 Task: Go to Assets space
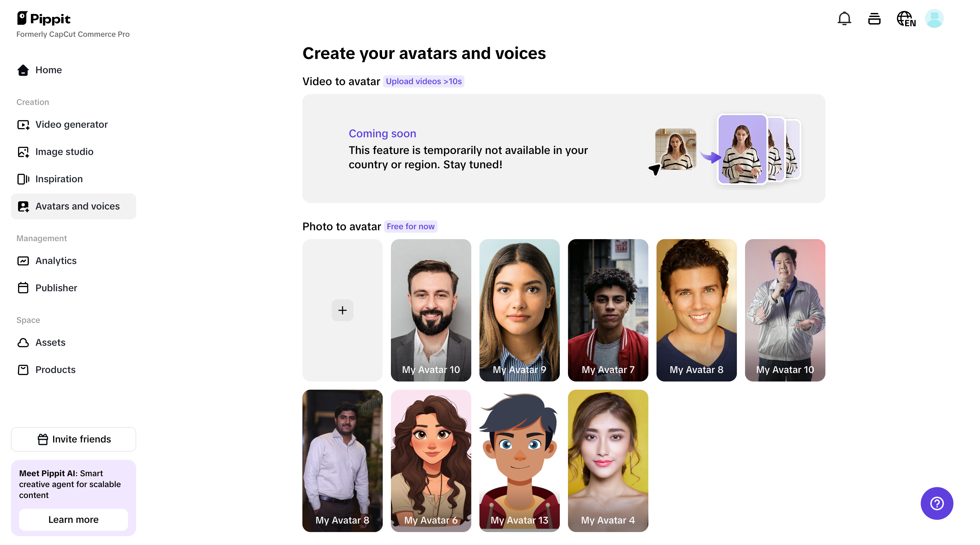coord(50,343)
